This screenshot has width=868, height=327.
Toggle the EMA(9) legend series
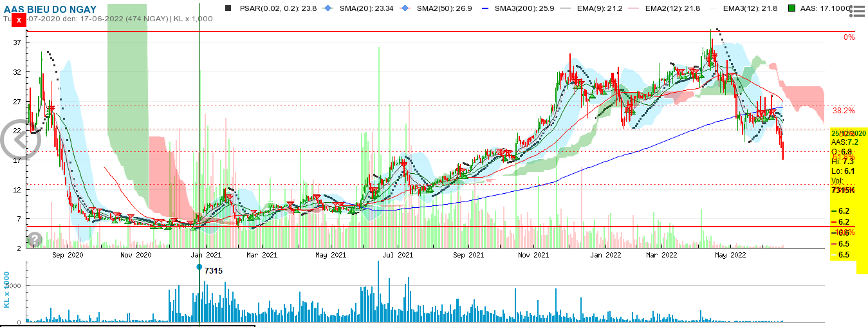coord(591,8)
